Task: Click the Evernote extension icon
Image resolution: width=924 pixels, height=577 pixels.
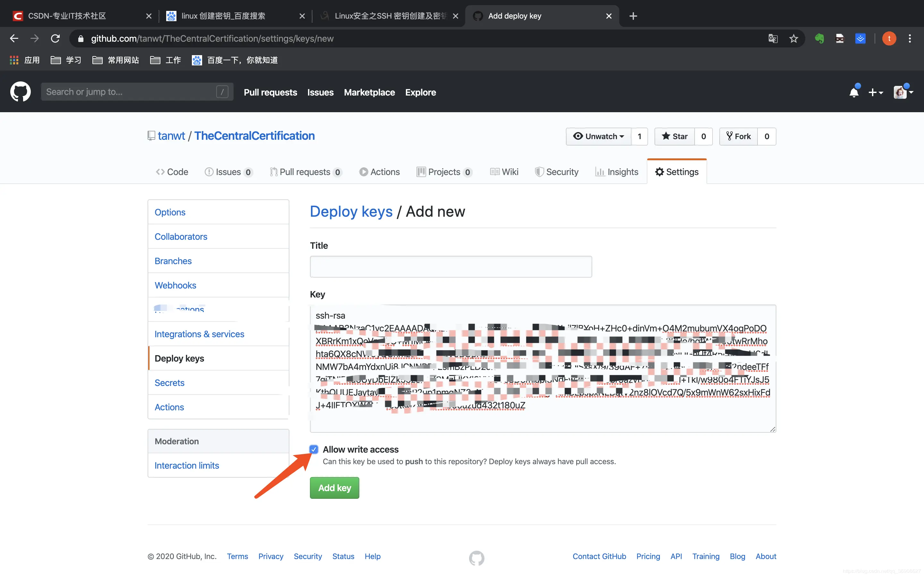Action: coord(819,38)
